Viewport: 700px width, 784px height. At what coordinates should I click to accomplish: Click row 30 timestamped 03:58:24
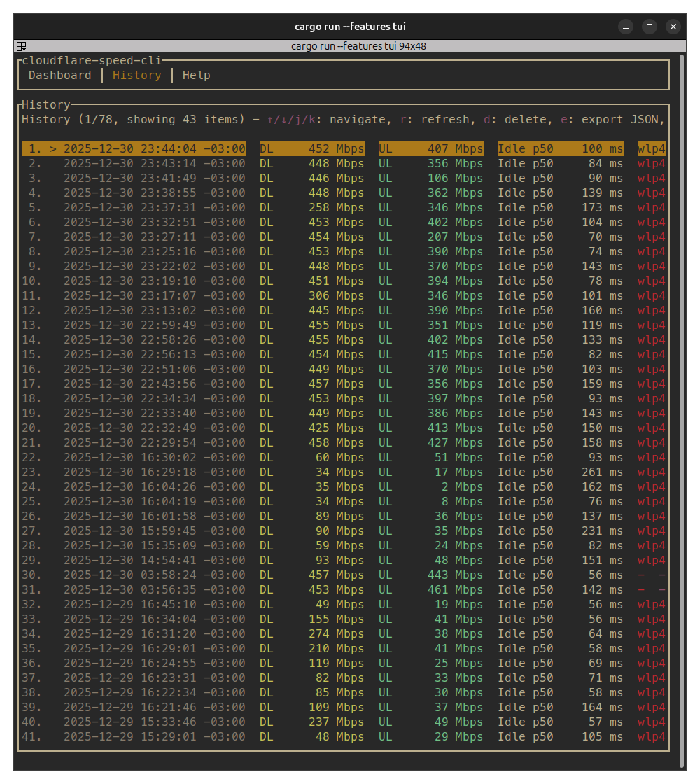coord(154,575)
